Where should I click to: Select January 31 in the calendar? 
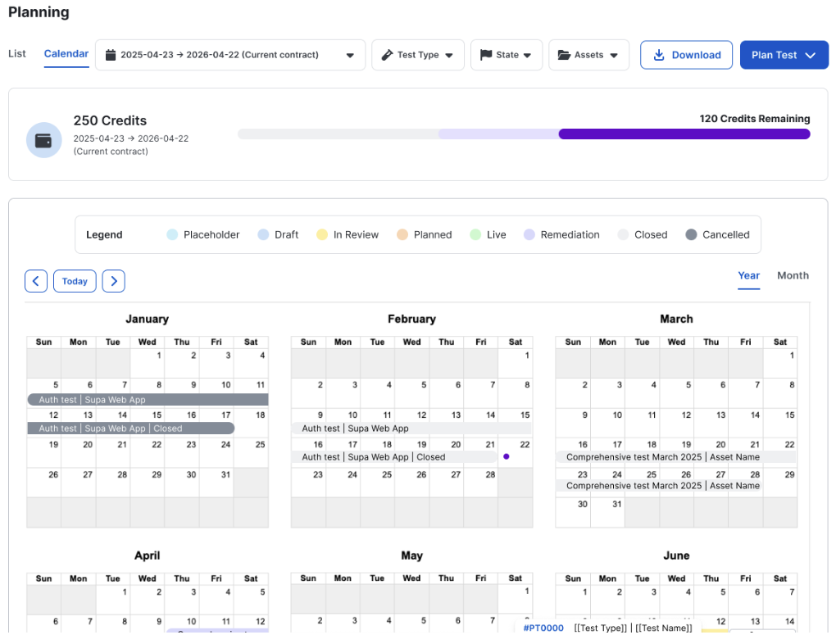point(216,483)
